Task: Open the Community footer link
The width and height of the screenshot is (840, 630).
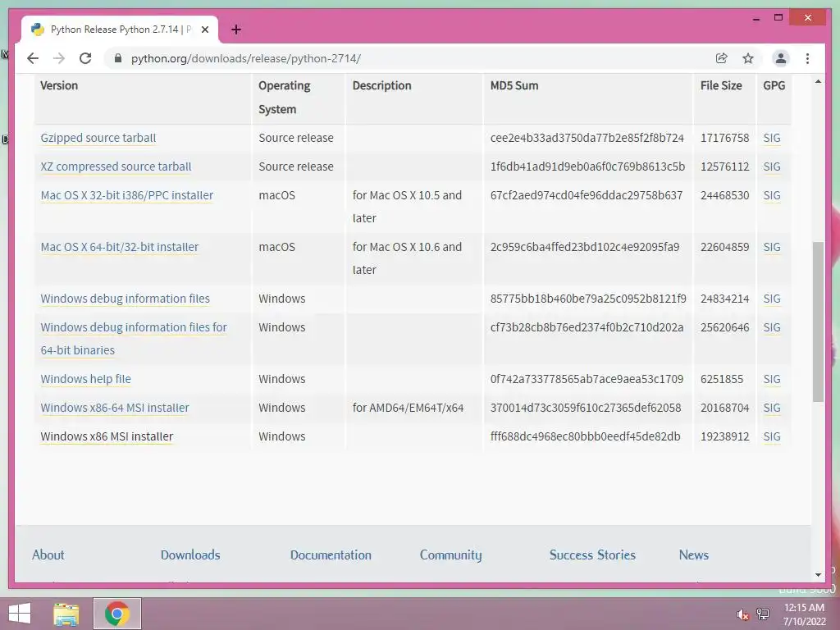Action: pyautogui.click(x=450, y=555)
